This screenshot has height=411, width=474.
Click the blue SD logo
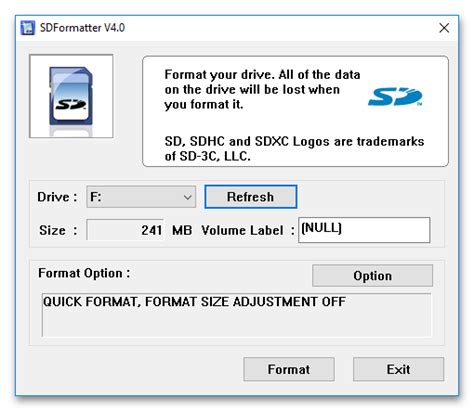click(x=395, y=97)
